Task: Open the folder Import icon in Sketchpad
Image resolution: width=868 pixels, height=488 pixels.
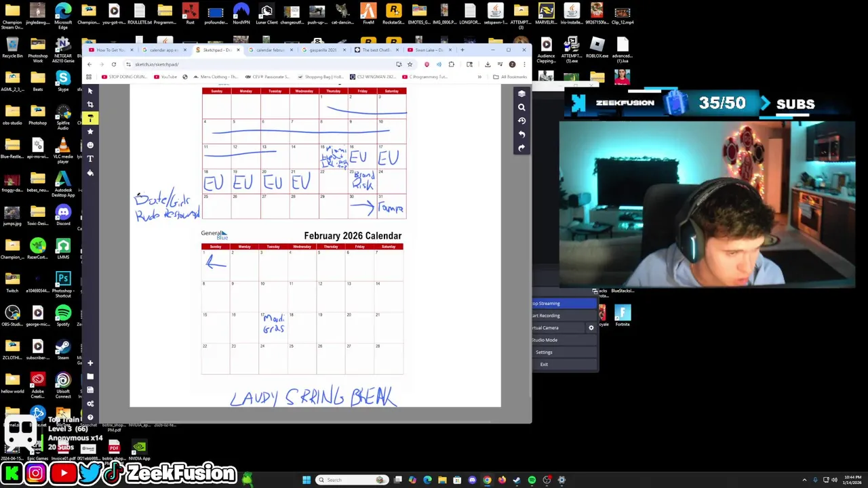Action: (x=90, y=377)
